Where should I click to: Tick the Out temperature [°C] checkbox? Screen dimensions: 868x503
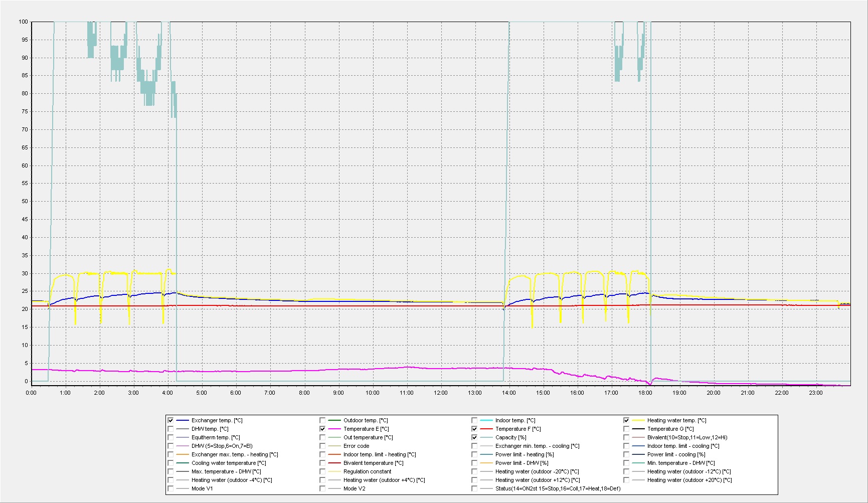click(322, 437)
